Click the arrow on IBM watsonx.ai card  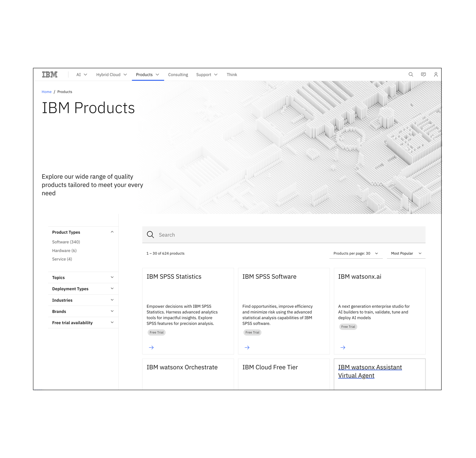tap(343, 347)
